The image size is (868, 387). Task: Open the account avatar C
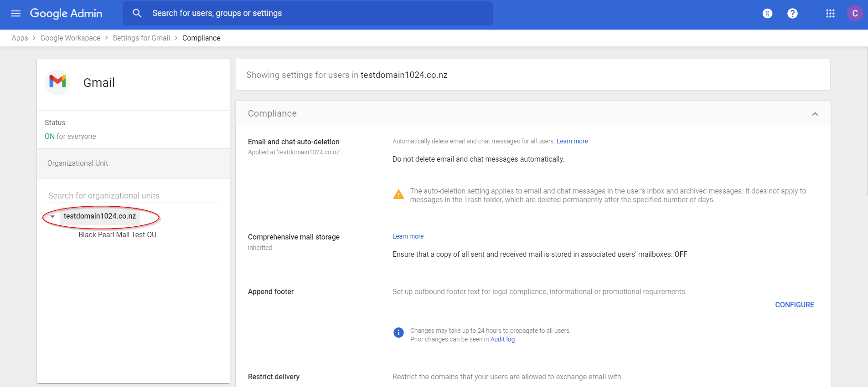[855, 14]
